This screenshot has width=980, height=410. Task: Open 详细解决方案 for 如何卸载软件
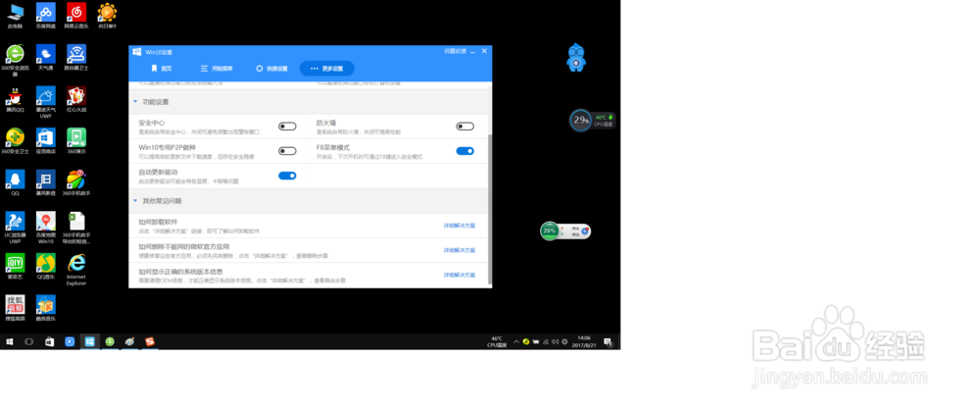click(x=460, y=226)
